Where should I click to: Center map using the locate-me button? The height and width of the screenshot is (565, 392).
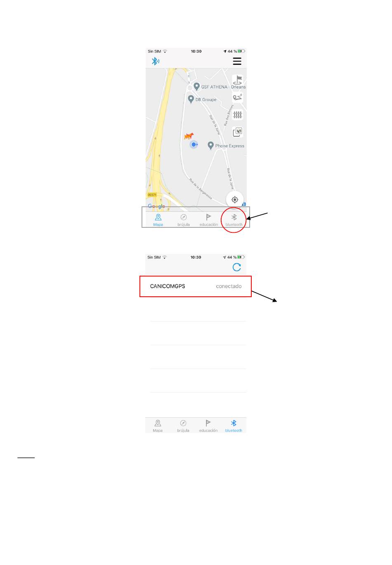[235, 200]
